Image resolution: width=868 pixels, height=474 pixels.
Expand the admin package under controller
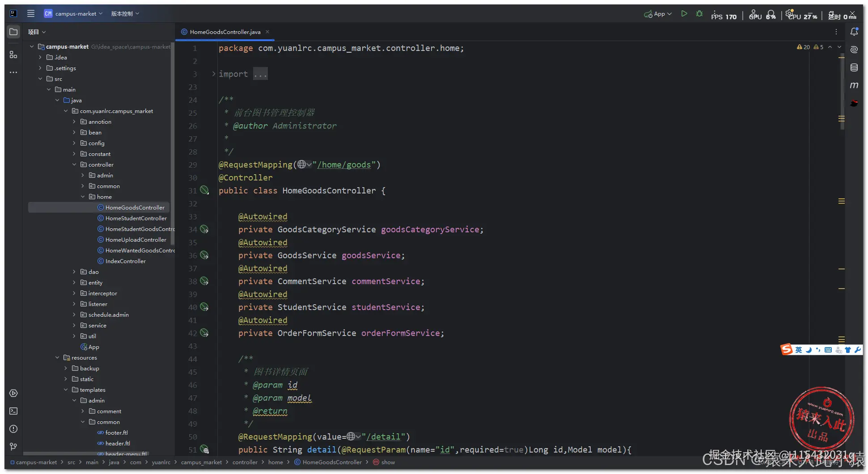[83, 175]
